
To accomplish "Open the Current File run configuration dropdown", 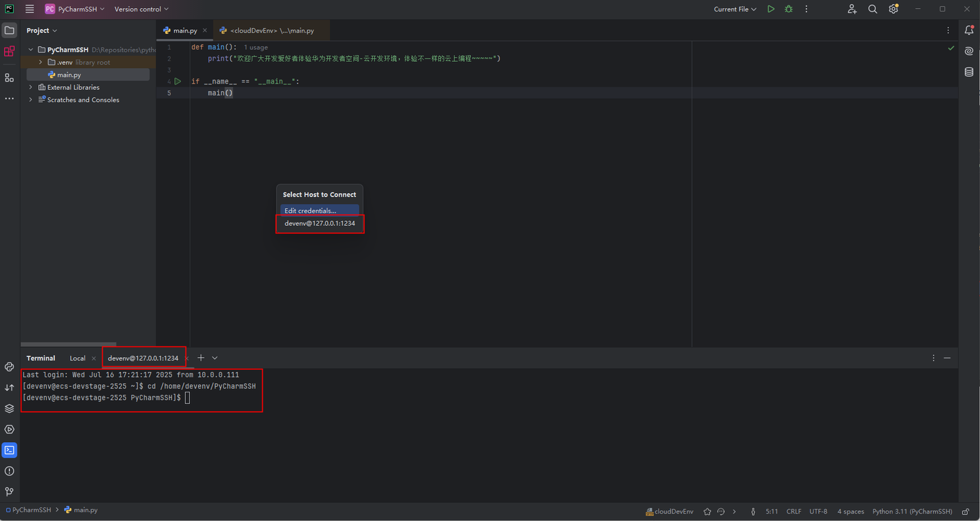I will 735,9.
